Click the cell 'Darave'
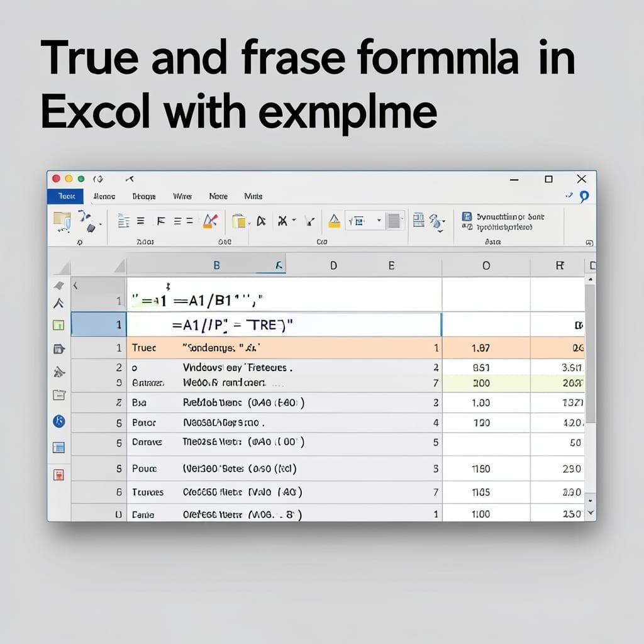This screenshot has height=644, width=644. point(147,442)
